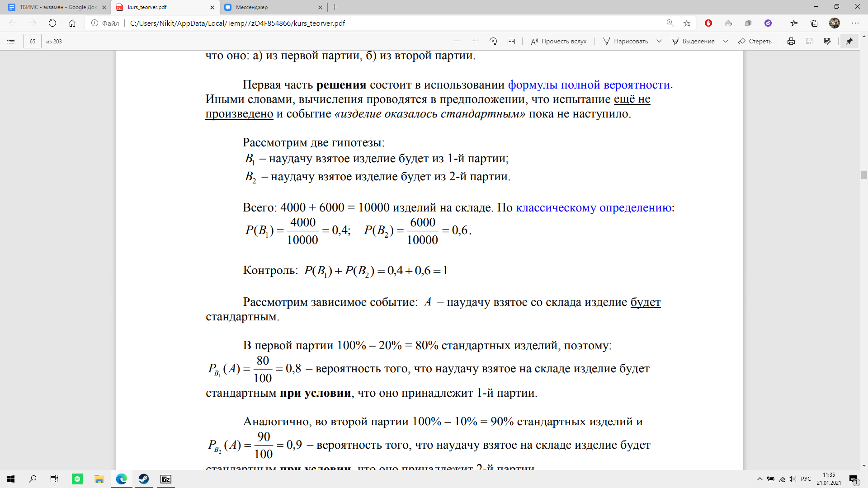The height and width of the screenshot is (488, 868).
Task: Fit PDF page to width
Action: (511, 41)
